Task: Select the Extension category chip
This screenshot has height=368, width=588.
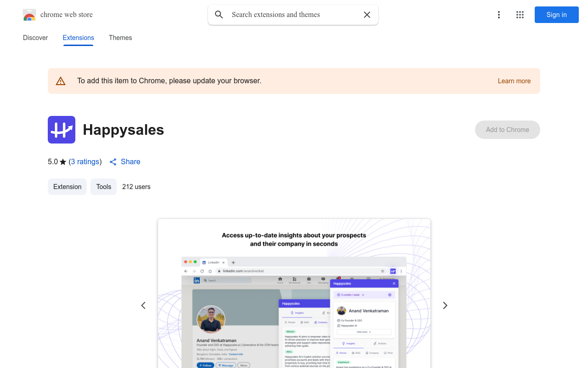Action: [x=67, y=187]
